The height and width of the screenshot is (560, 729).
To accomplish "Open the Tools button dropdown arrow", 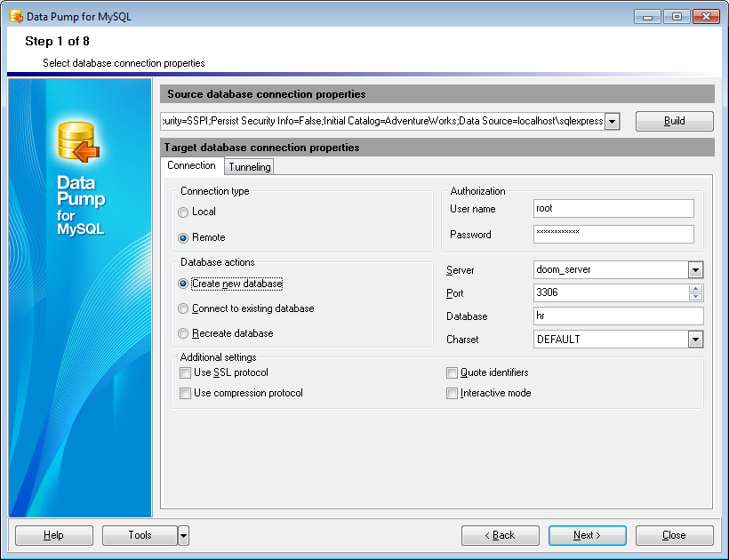I will click(x=184, y=535).
